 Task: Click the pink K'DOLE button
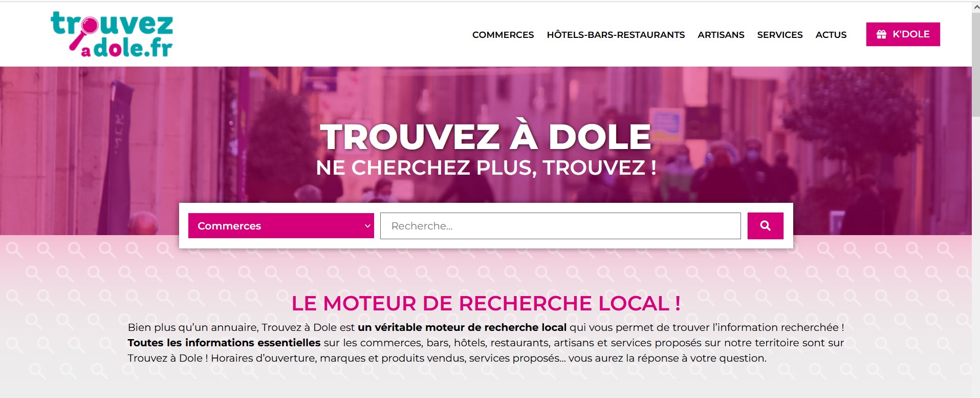point(903,34)
